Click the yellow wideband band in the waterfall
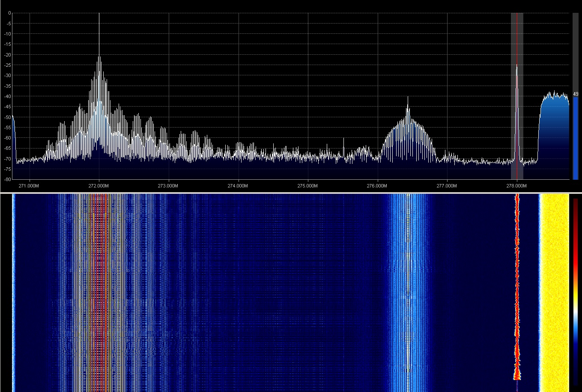 point(554,291)
